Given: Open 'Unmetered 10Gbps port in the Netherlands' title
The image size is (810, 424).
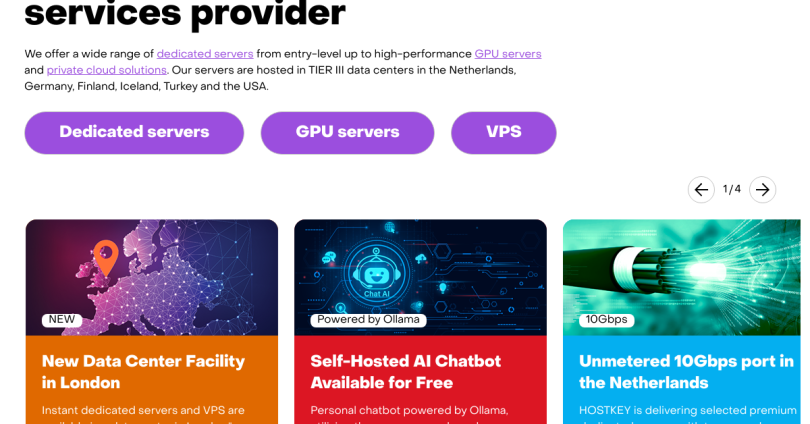Looking at the screenshot, I should [x=686, y=372].
